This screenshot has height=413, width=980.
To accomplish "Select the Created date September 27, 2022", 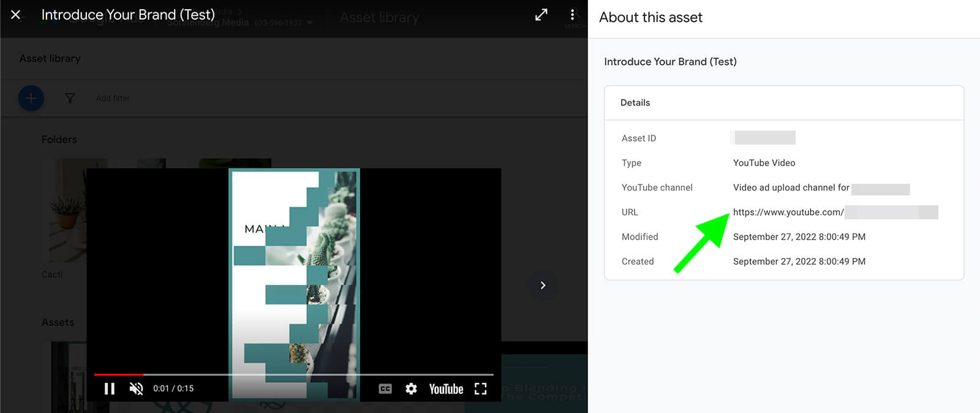I will point(799,261).
